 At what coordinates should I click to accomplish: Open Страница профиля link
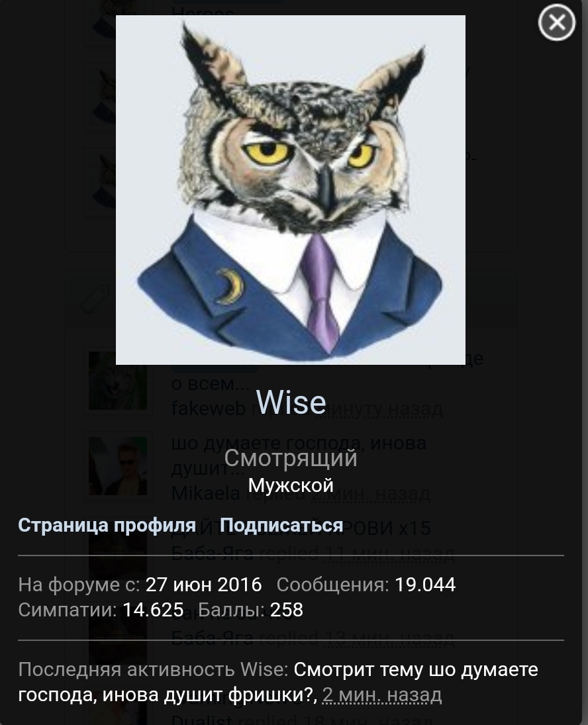pos(107,525)
